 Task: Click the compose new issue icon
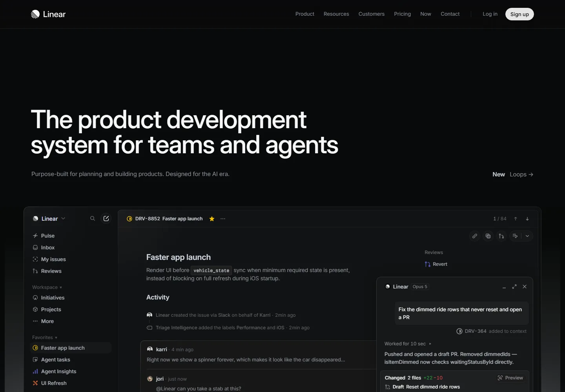click(106, 218)
